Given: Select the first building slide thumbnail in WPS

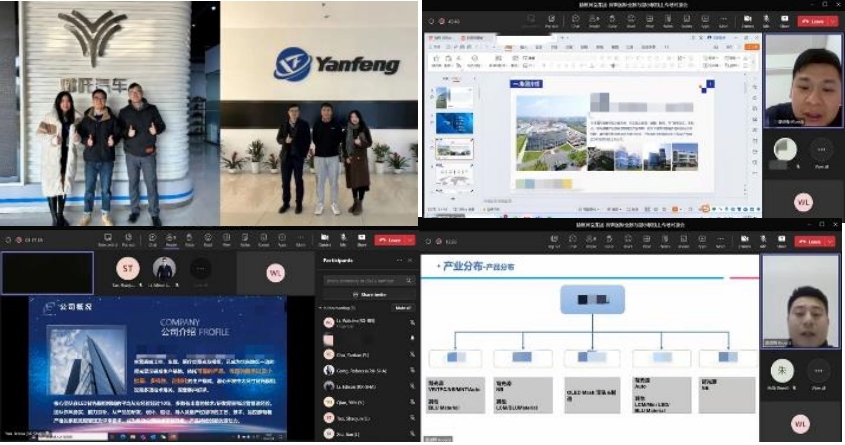Looking at the screenshot, I should click(x=453, y=97).
